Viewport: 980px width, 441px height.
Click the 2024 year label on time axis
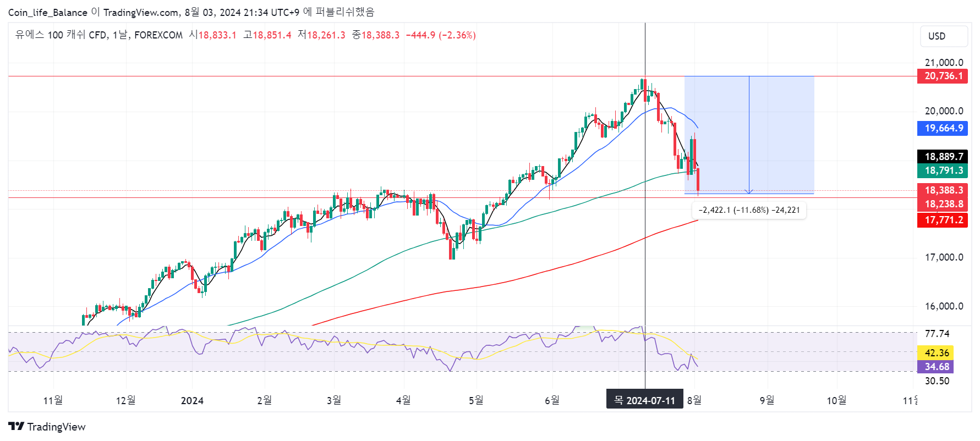coord(192,400)
